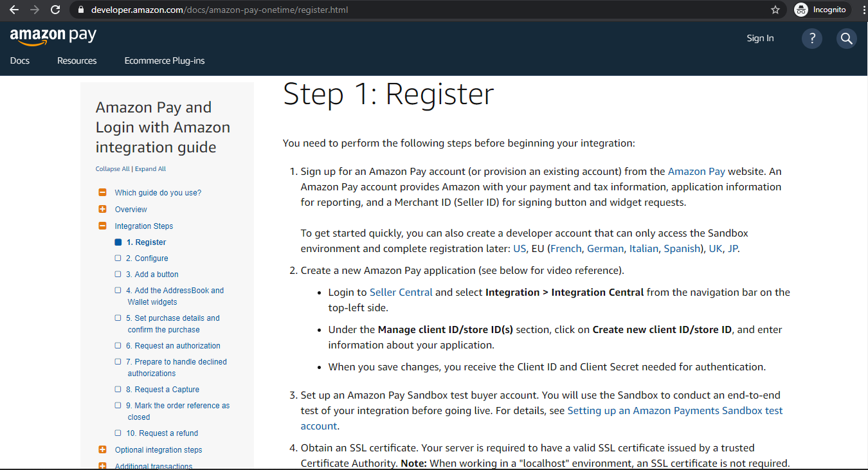Select the Docs navigation item
The height and width of the screenshot is (470, 868).
pos(19,60)
